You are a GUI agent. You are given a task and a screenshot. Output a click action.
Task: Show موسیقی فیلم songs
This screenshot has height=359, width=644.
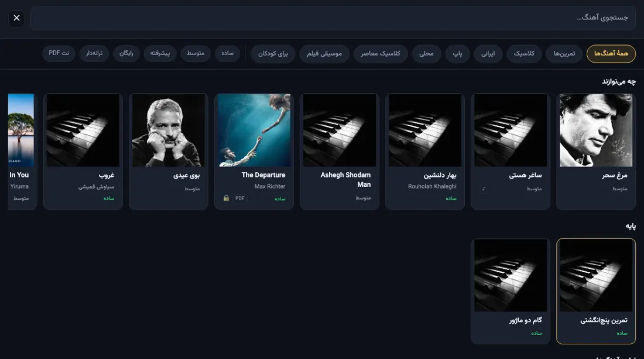[324, 54]
